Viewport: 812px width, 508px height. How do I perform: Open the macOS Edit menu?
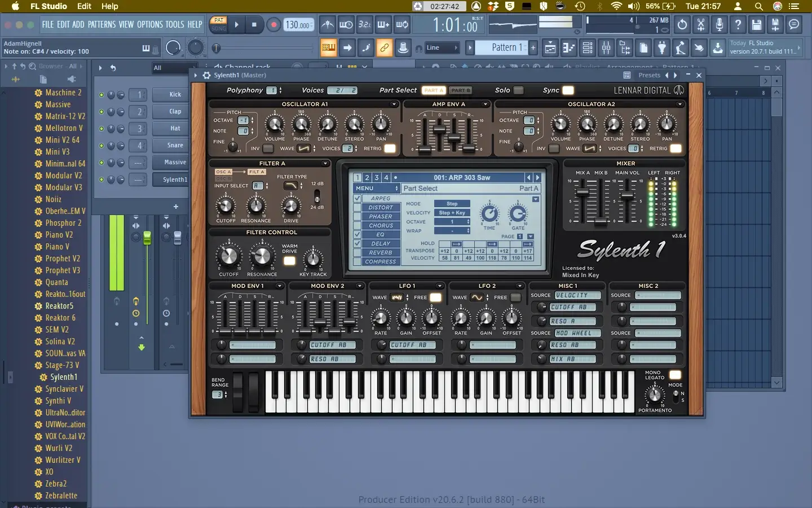(x=84, y=6)
